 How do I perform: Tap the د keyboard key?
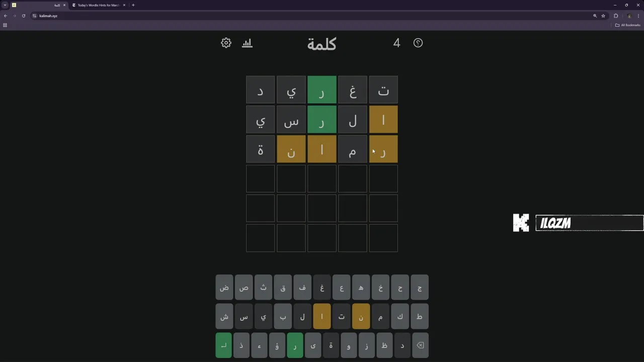402,345
